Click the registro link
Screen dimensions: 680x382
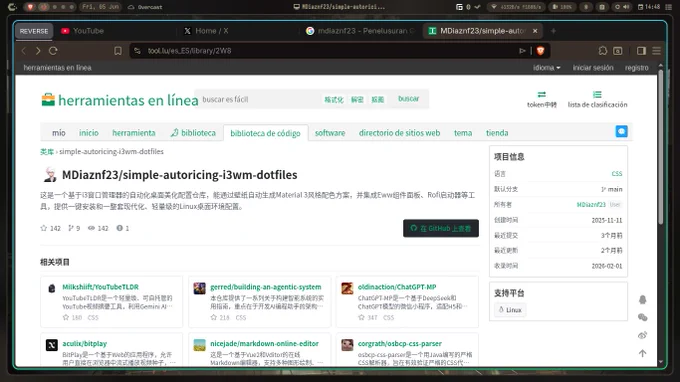click(637, 68)
